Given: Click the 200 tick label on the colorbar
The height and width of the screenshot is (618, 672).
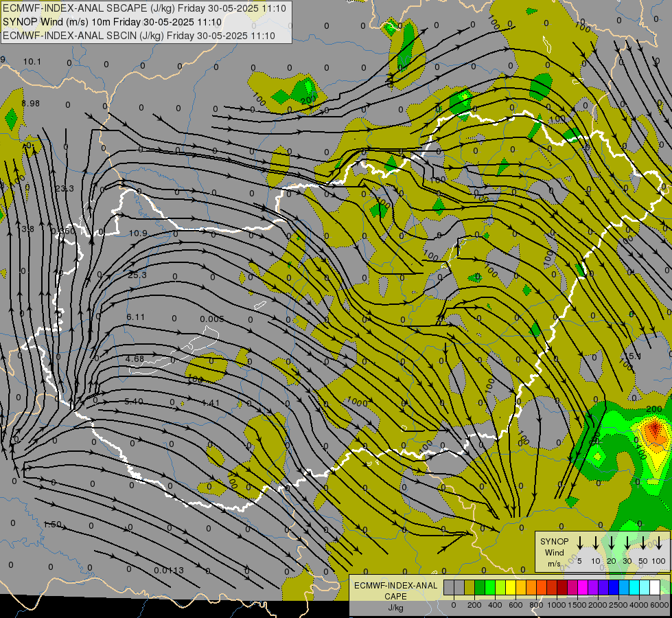Looking at the screenshot, I should (x=474, y=605).
